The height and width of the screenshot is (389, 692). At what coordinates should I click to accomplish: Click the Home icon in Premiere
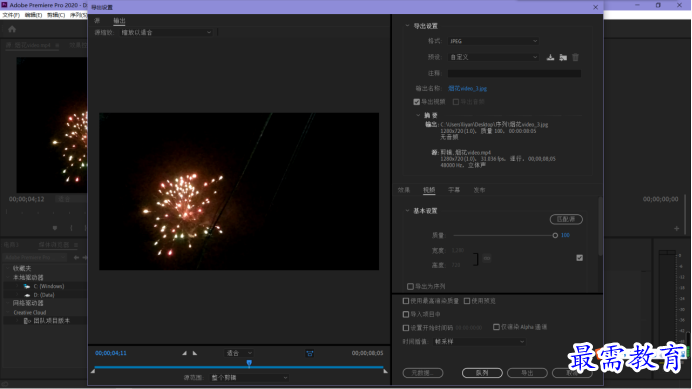(12, 29)
